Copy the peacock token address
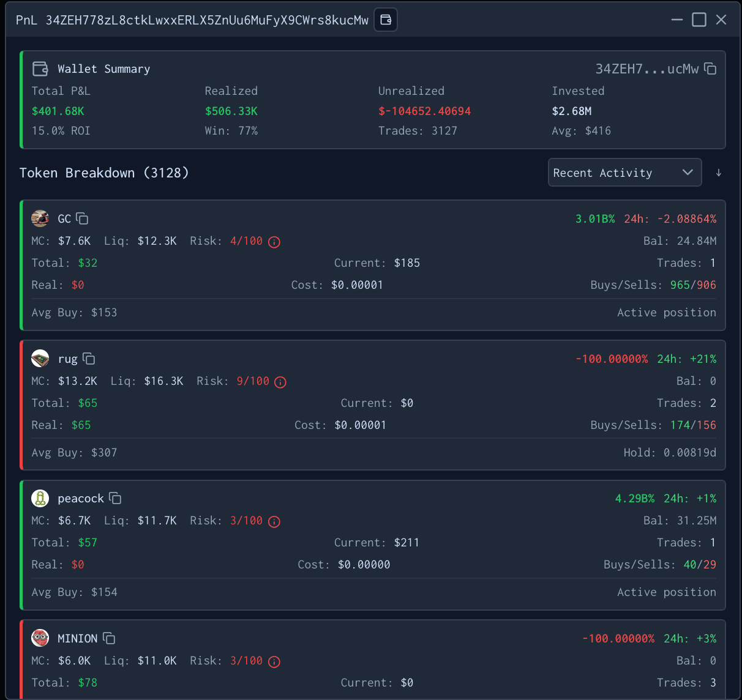This screenshot has width=742, height=700. (116, 499)
